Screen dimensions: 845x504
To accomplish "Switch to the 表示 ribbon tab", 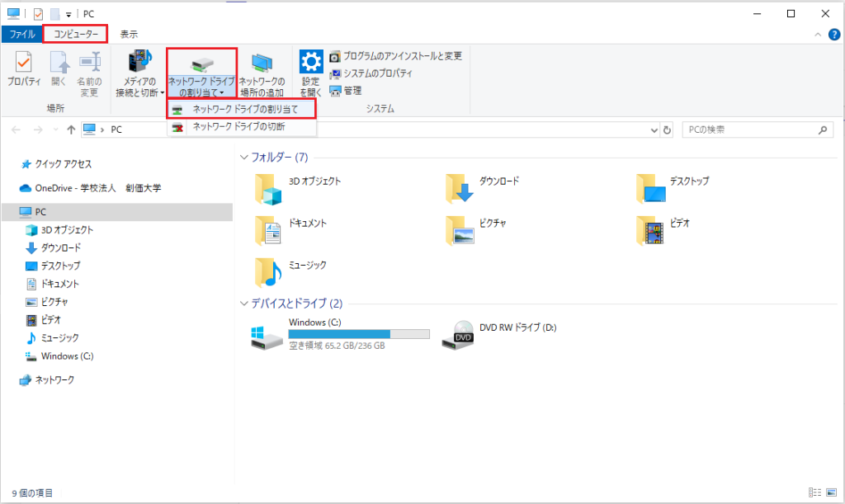I will click(x=129, y=34).
